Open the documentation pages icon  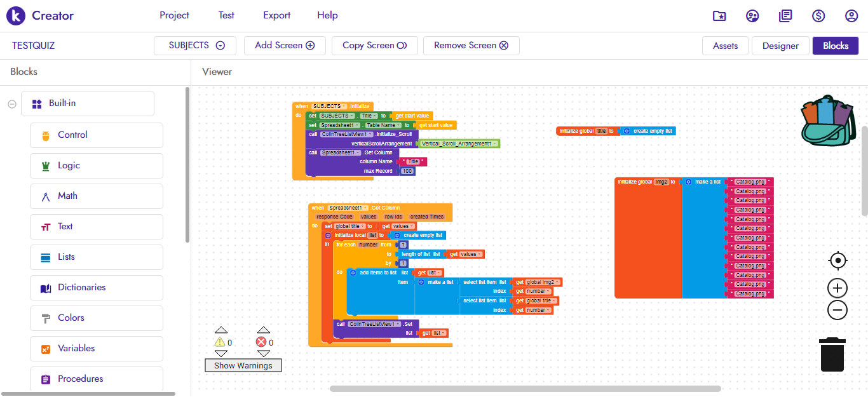tap(785, 15)
